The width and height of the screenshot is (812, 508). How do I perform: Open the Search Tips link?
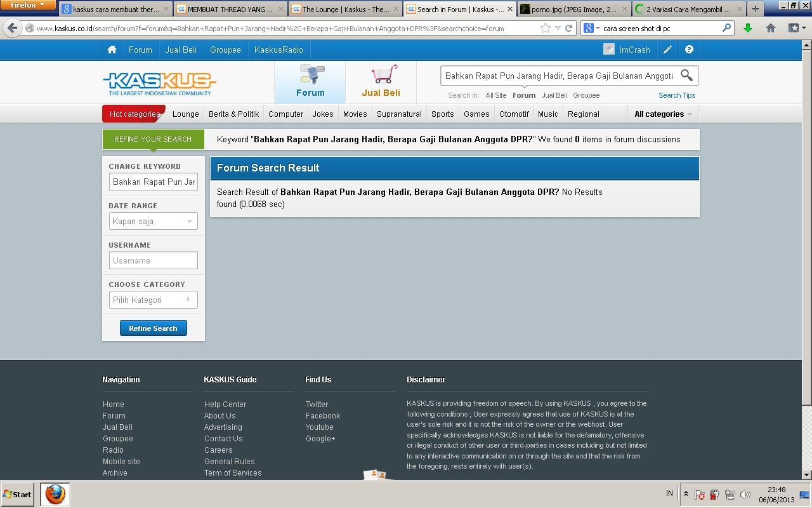677,95
